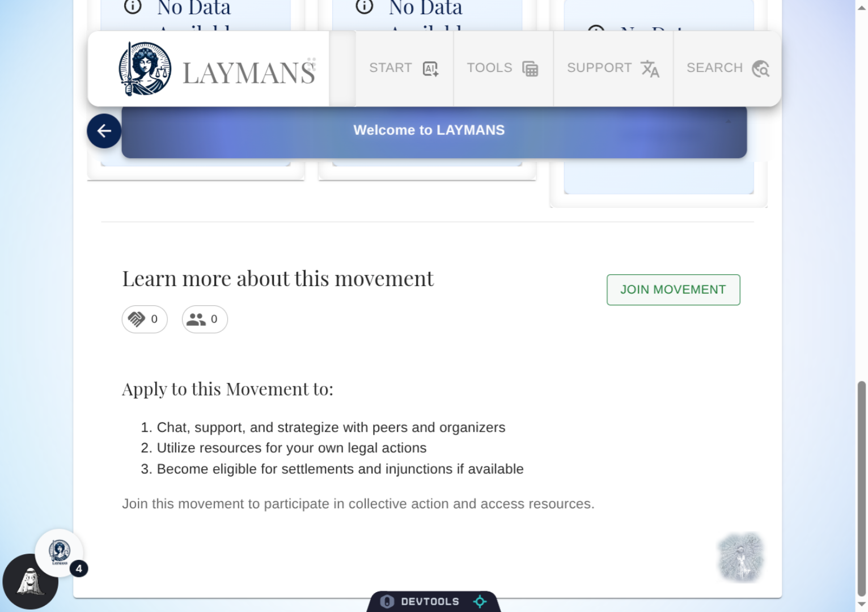Click the JOIN MOVEMENT button
Image resolution: width=868 pixels, height=612 pixels.
click(673, 290)
